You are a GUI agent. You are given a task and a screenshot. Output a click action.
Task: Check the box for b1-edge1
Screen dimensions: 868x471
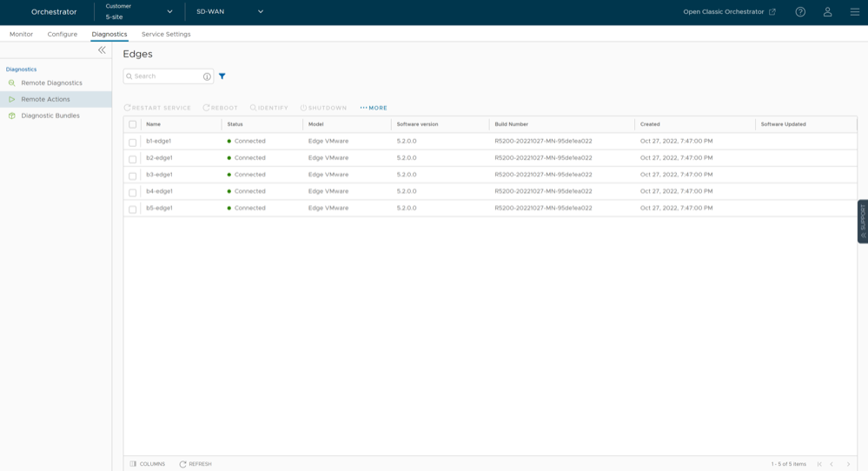[x=133, y=142]
